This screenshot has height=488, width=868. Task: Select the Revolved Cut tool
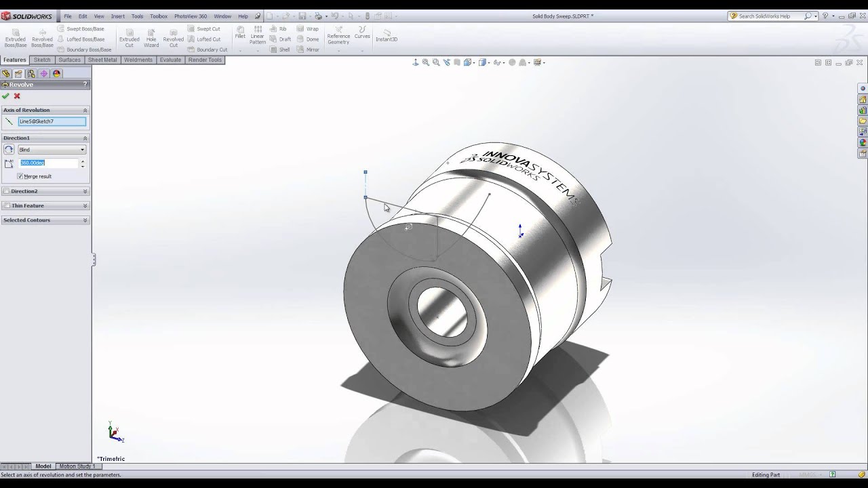pos(174,38)
